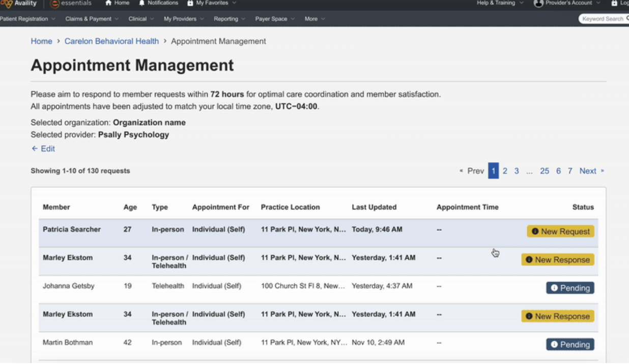
Task: Select the Johanna Getsby member name
Action: [x=68, y=286]
